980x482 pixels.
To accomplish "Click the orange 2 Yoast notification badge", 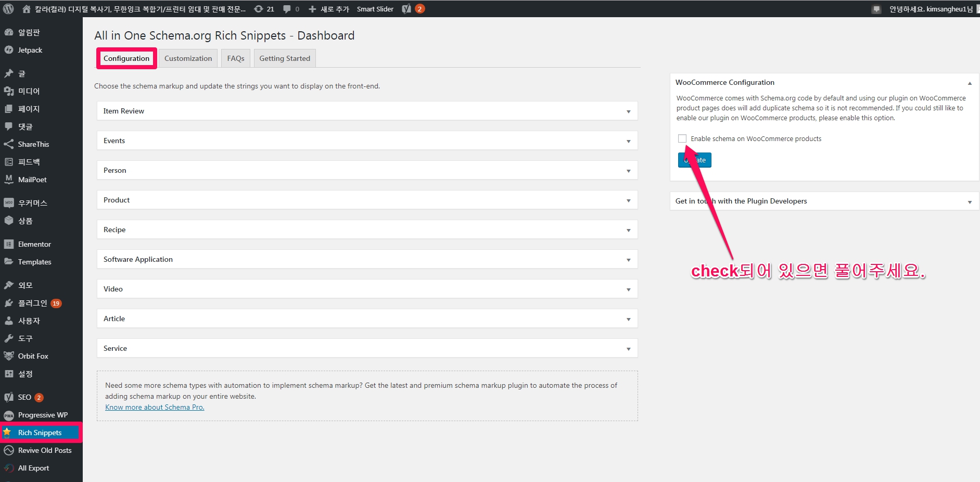I will click(x=420, y=9).
